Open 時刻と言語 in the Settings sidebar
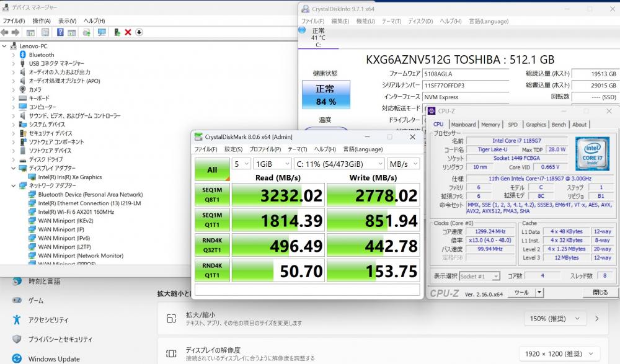Image resolution: width=620 pixels, height=364 pixels. click(44, 282)
